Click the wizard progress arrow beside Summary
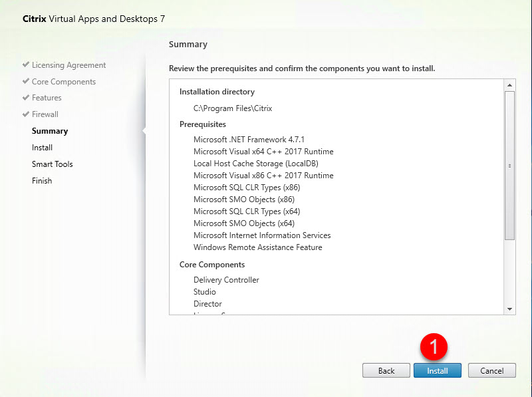Image resolution: width=532 pixels, height=397 pixels. tap(146, 131)
